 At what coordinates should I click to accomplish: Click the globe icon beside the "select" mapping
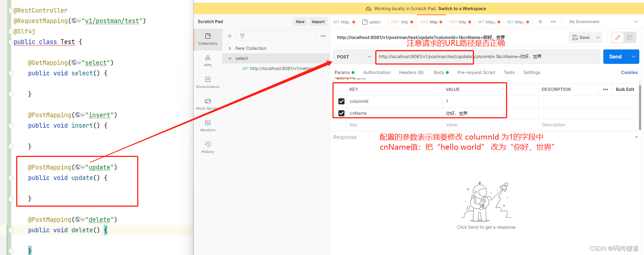click(x=74, y=63)
